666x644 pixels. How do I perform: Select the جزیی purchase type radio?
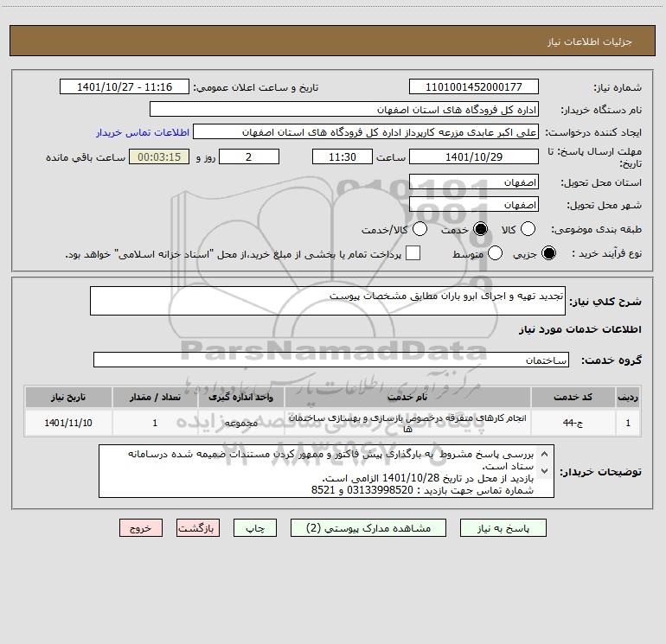548,254
